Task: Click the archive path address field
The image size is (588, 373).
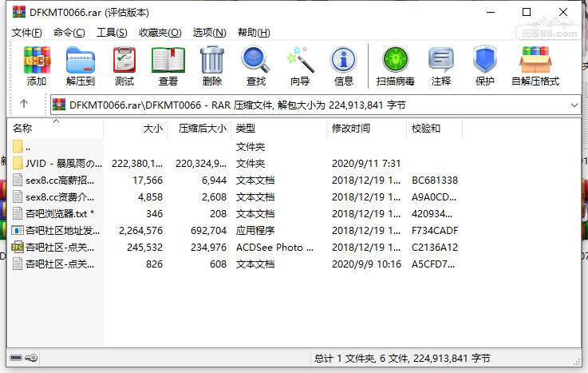Action: click(315, 105)
